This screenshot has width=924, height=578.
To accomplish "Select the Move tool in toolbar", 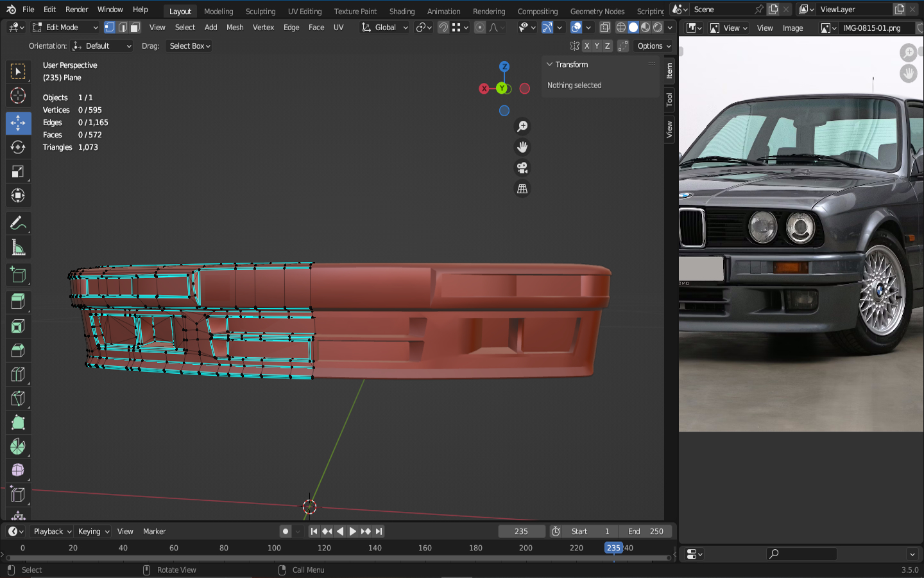I will pyautogui.click(x=18, y=123).
